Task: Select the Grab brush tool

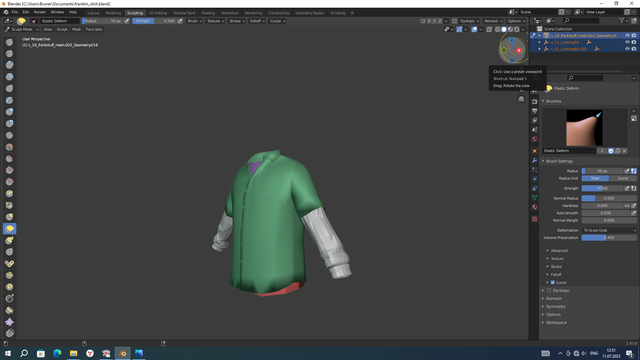Action: click(x=9, y=217)
